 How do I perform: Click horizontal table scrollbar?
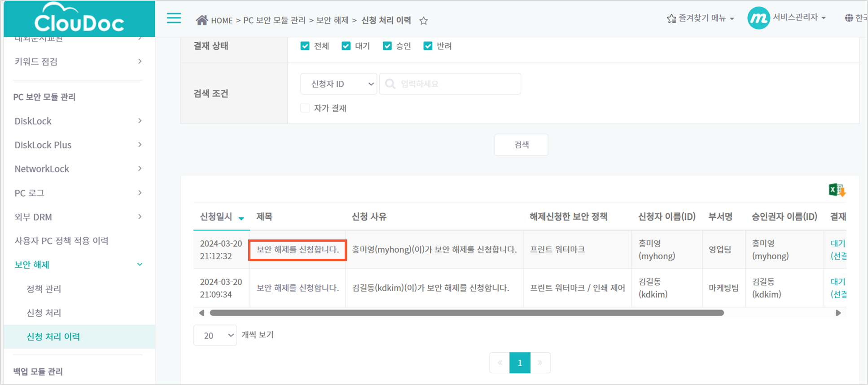click(467, 313)
